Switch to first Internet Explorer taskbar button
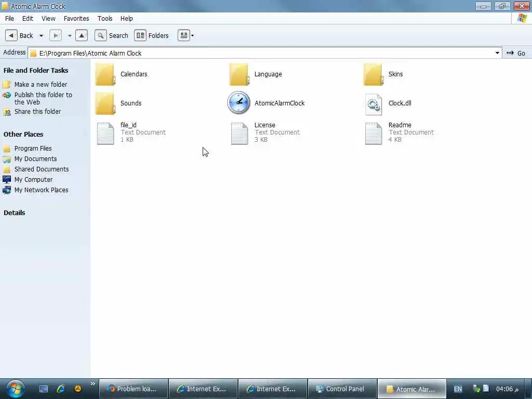The image size is (532, 399). tap(203, 389)
